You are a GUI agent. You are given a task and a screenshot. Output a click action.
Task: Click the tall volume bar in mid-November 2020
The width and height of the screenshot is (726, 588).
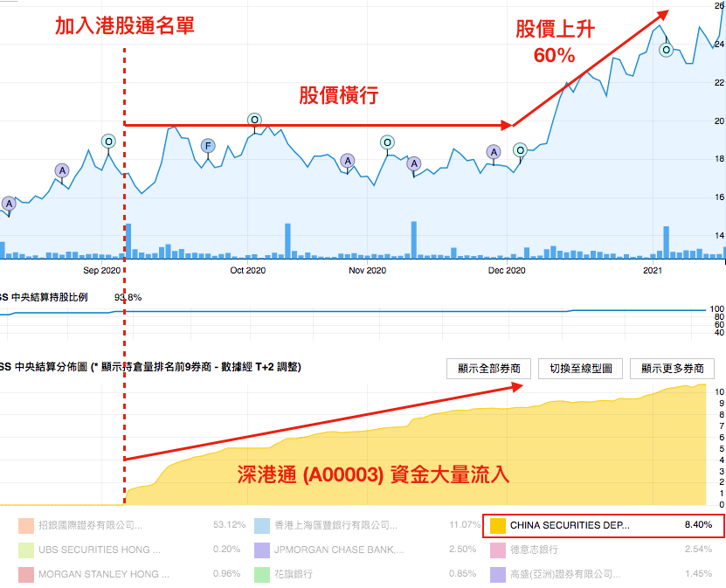[x=414, y=239]
